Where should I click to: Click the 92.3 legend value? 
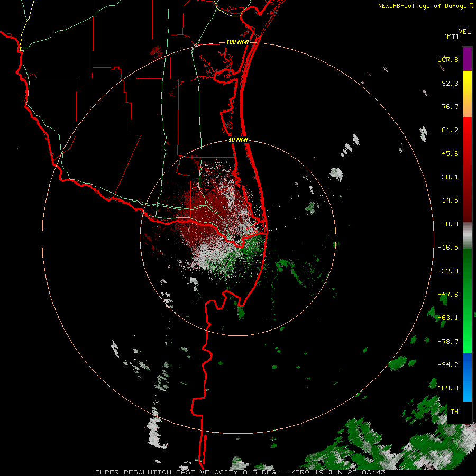[x=450, y=83]
